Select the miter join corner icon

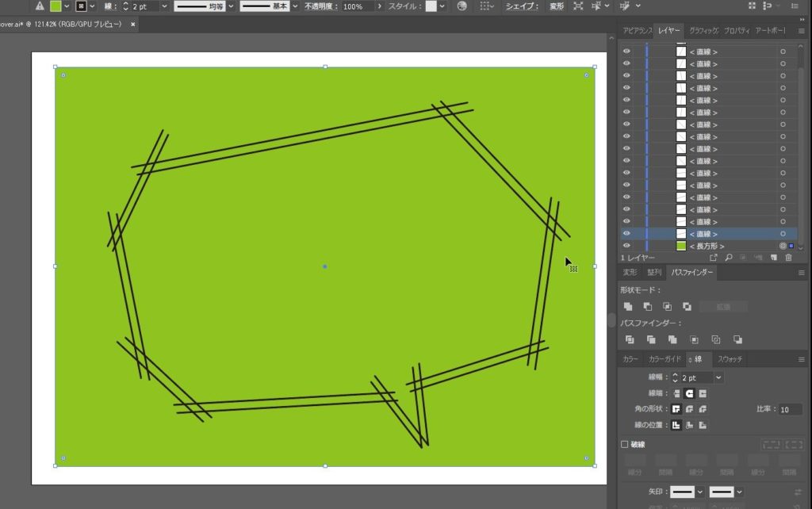tap(676, 409)
